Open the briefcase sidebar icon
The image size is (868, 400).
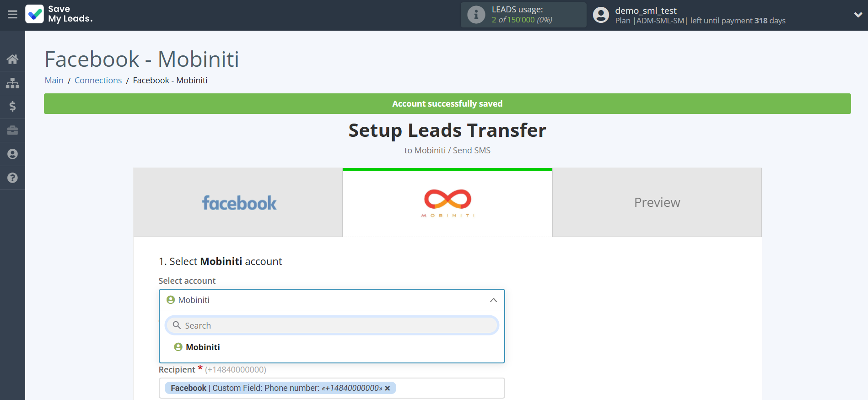[12, 130]
